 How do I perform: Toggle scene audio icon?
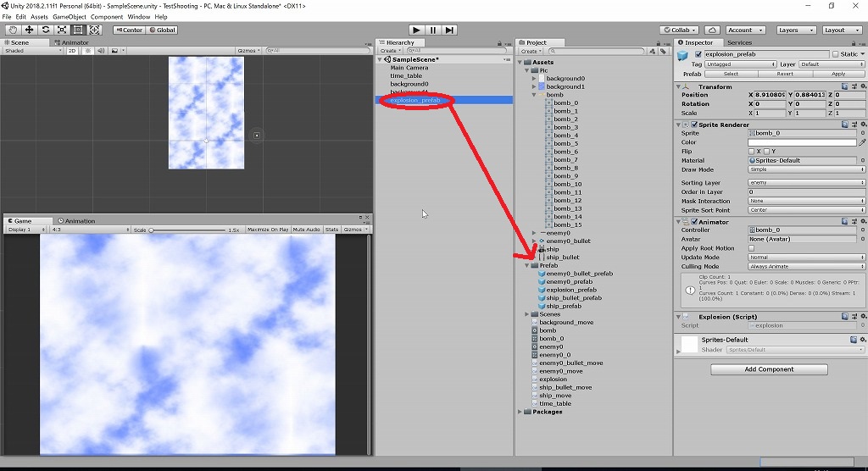pyautogui.click(x=101, y=50)
